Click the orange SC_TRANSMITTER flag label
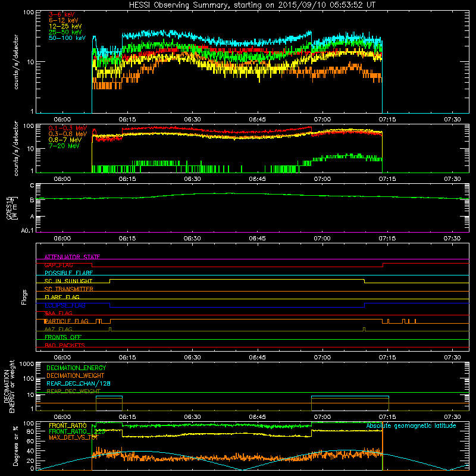Screen dimensions: 476x476 point(68,289)
